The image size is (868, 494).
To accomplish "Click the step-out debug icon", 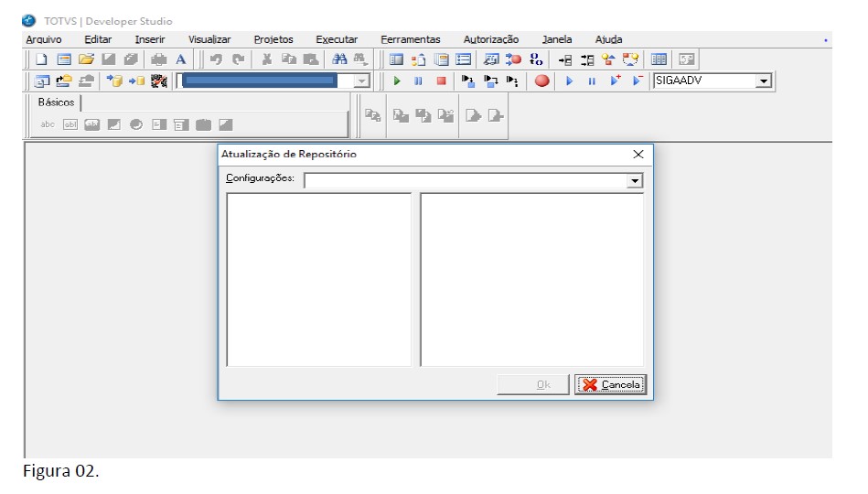I will (x=512, y=81).
